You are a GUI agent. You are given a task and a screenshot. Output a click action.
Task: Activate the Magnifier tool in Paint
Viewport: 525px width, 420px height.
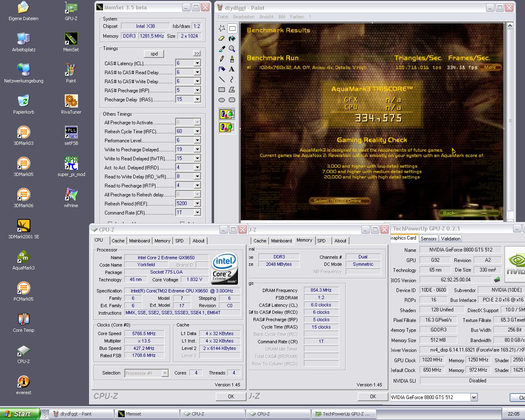coord(232,49)
